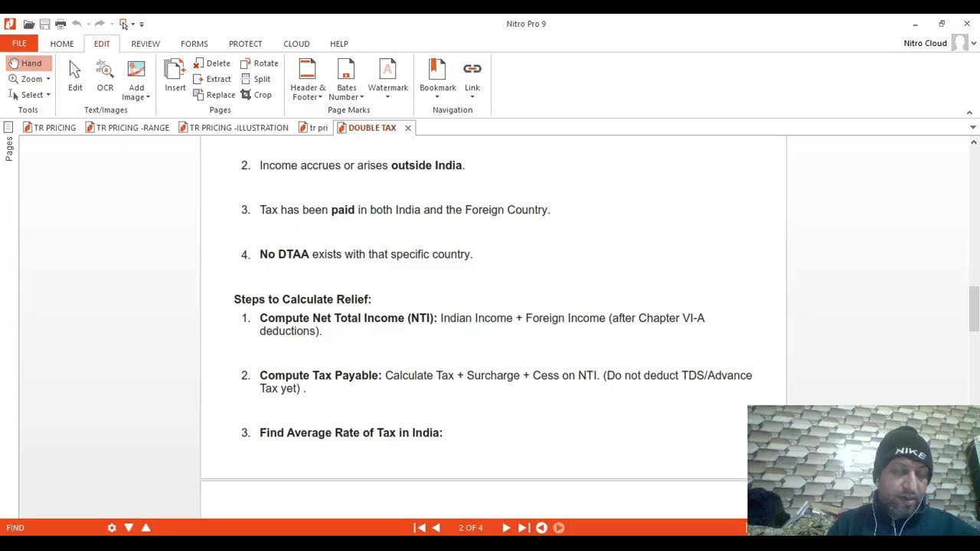Open find settings gear icon
Viewport: 980px width, 551px height.
coord(112,527)
